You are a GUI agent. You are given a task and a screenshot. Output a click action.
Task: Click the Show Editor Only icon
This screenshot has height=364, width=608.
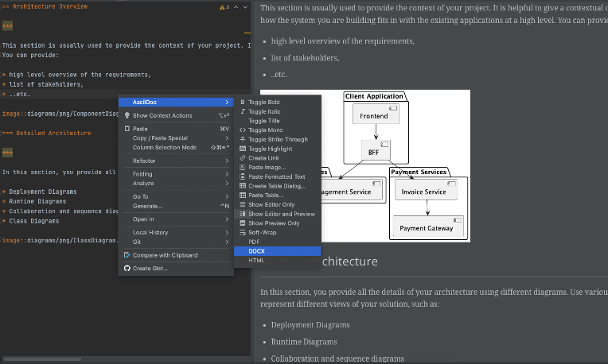pyautogui.click(x=243, y=204)
